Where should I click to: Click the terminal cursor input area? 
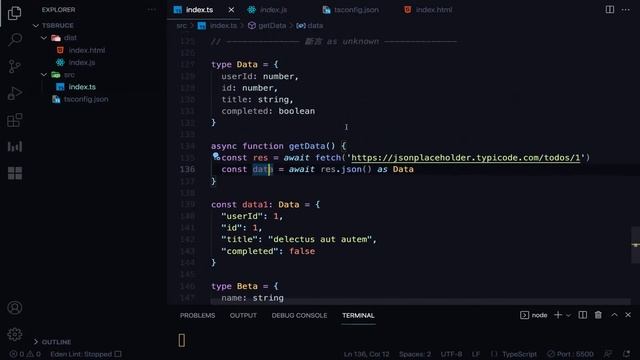(182, 340)
